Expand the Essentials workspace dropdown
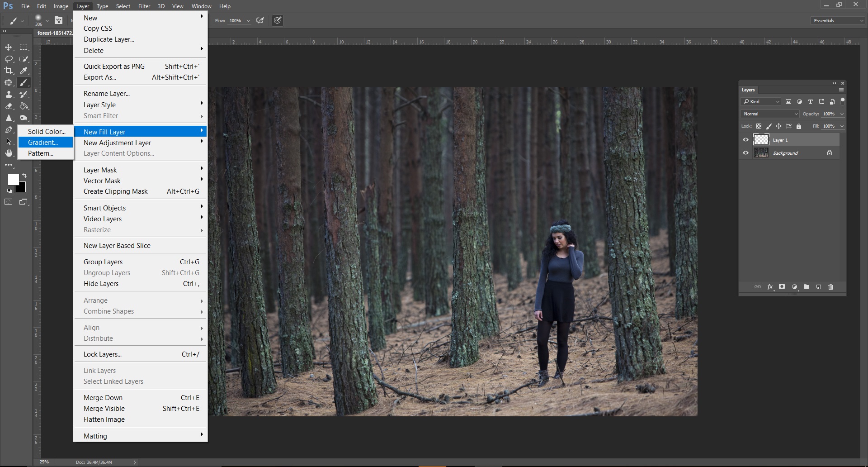868x467 pixels. [838, 21]
